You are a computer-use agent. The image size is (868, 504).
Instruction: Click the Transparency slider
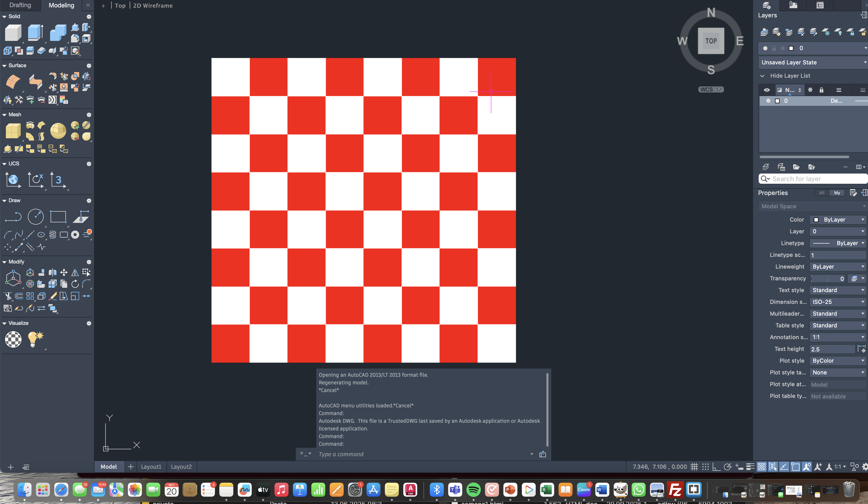827,279
